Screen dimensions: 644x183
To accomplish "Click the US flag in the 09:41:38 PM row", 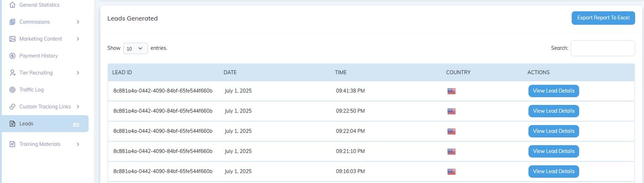I will tap(451, 91).
